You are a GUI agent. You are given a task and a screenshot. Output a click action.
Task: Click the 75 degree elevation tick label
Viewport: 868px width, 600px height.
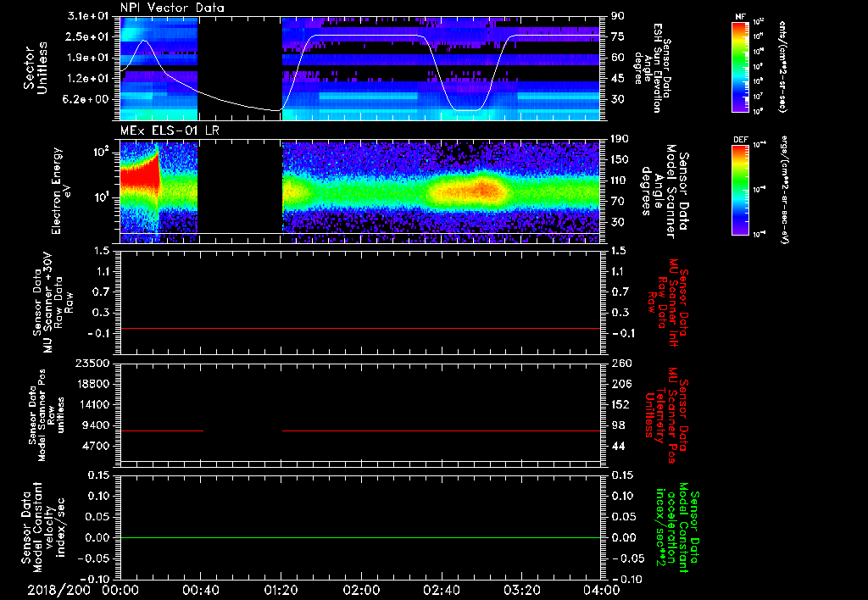point(618,36)
